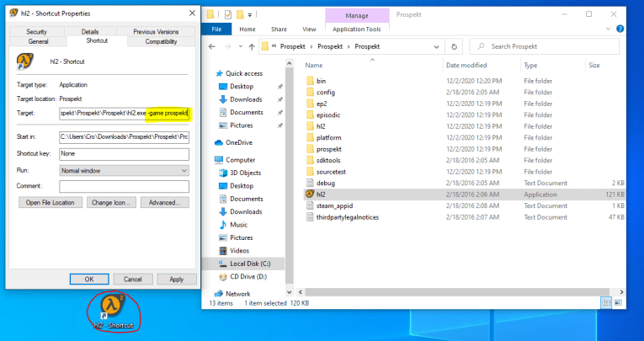Click the Shortcut key field
The width and height of the screenshot is (644, 341).
(124, 153)
